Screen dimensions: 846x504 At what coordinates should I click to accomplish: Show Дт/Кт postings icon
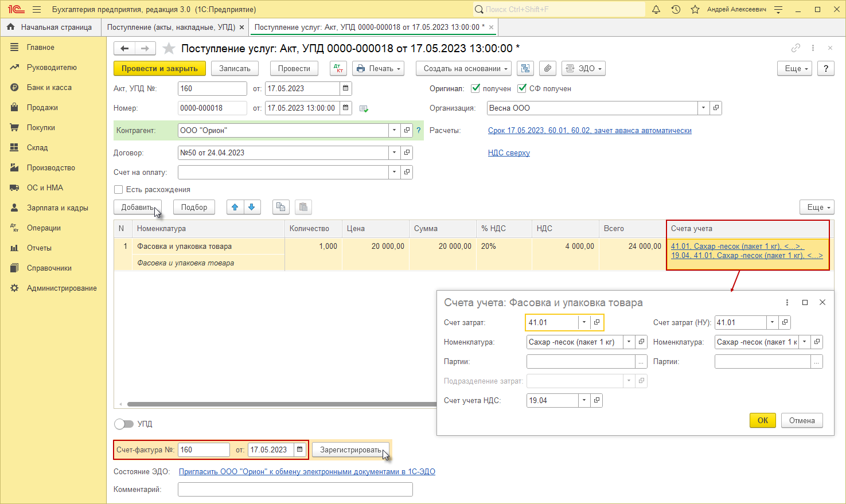click(338, 68)
